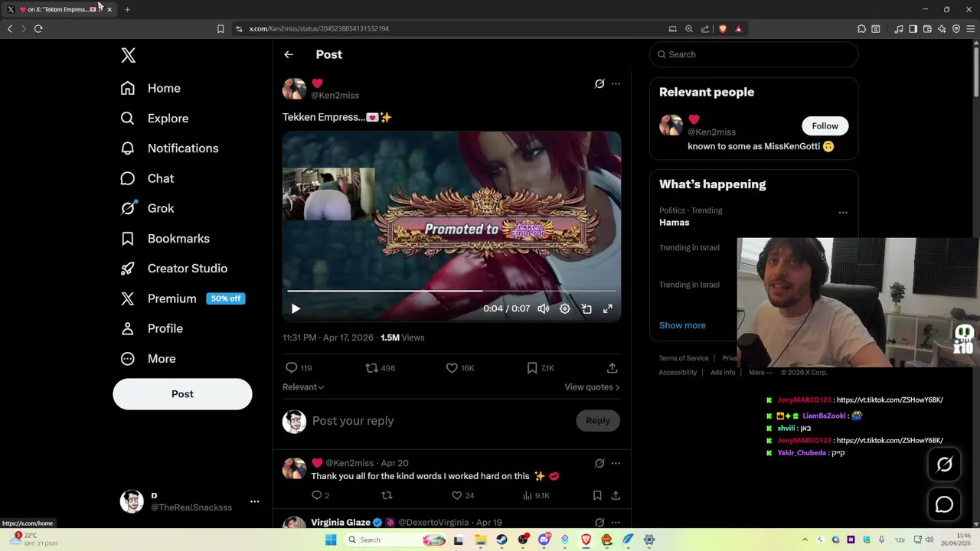
Task: Open the Home page from sidebar
Action: tap(151, 88)
